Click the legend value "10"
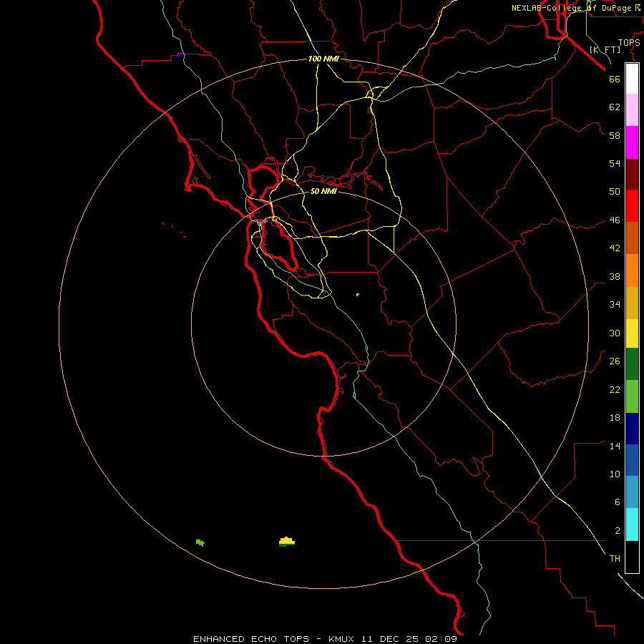Screen dimensions: 644x644 coord(615,474)
